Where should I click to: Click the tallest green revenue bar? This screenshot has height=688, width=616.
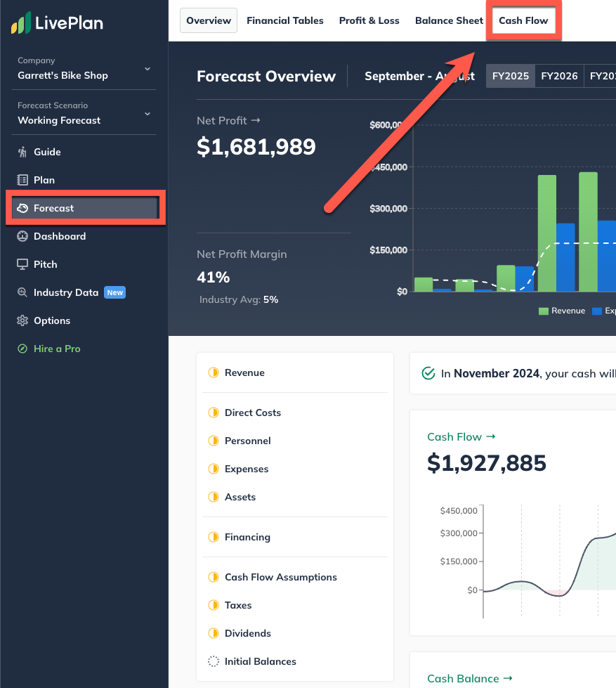[588, 232]
